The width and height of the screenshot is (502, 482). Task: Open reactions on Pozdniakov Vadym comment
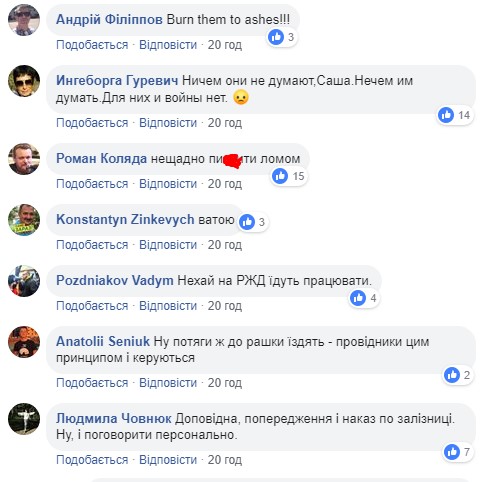364,298
